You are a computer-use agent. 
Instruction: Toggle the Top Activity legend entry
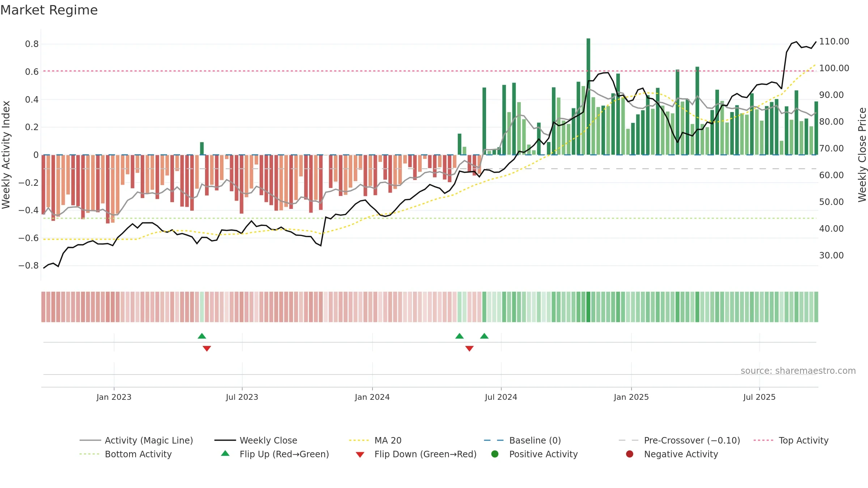(x=791, y=440)
